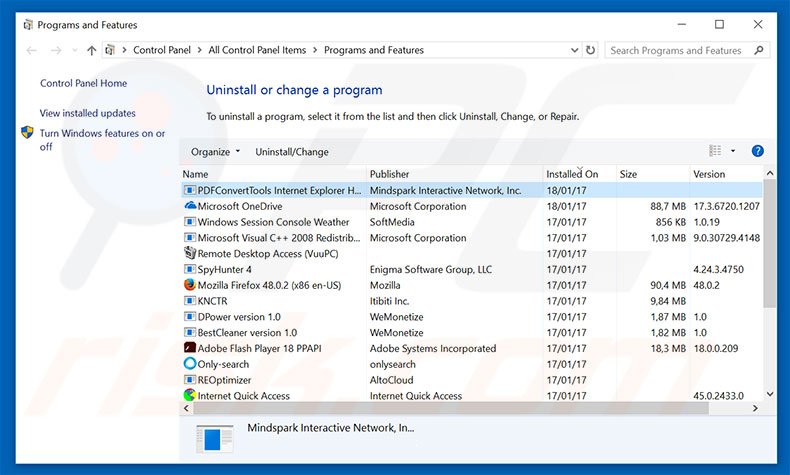
Task: Open the recent locations dropdown arrow
Action: [75, 50]
